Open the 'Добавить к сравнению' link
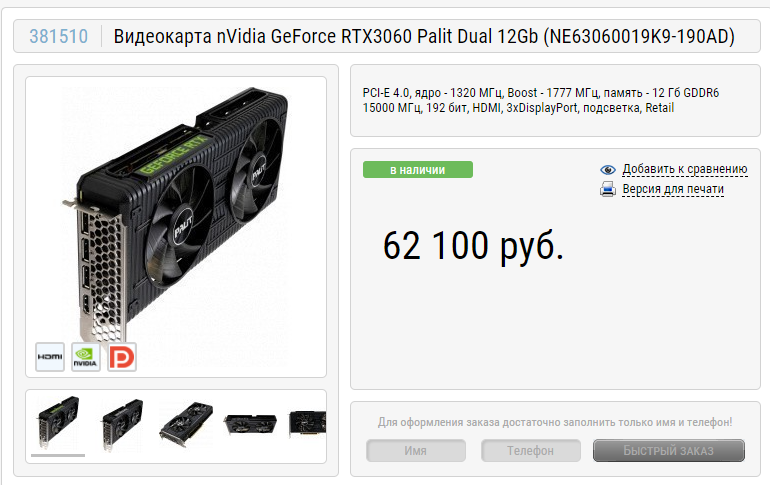Viewport: 770px width, 485px height. [x=685, y=169]
